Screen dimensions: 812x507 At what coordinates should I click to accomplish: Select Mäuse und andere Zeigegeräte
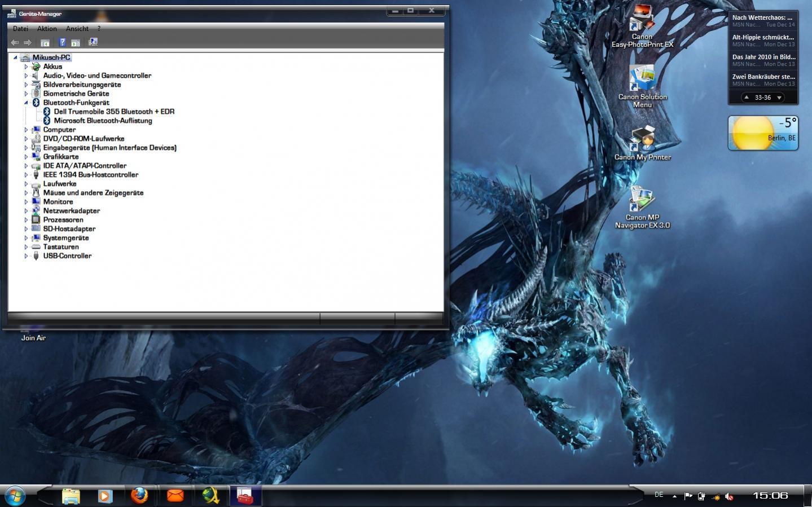pos(93,193)
